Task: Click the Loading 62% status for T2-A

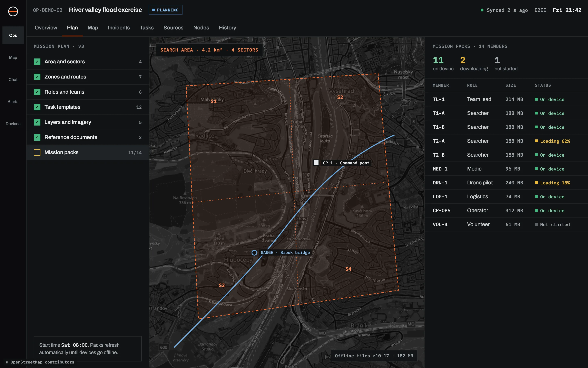Action: [552, 141]
